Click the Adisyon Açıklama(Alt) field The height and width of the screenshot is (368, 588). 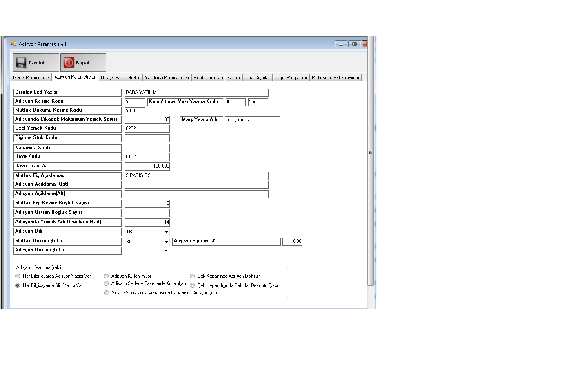(x=197, y=194)
